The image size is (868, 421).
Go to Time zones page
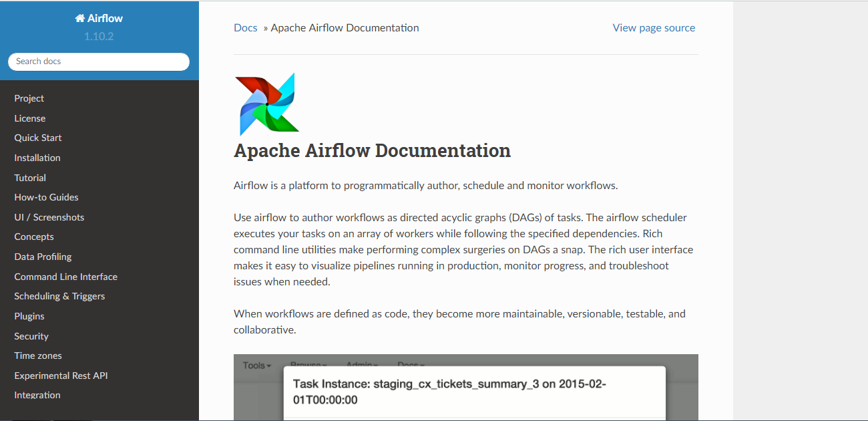38,356
